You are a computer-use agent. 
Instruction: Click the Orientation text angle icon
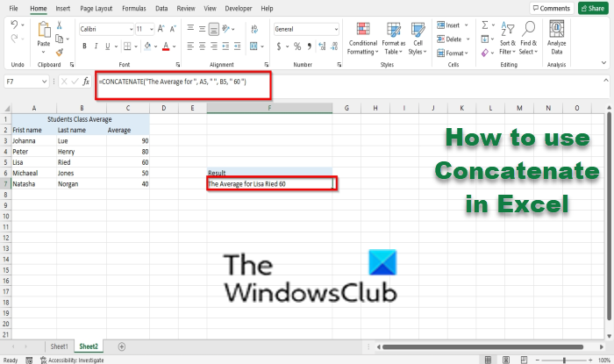point(226,28)
